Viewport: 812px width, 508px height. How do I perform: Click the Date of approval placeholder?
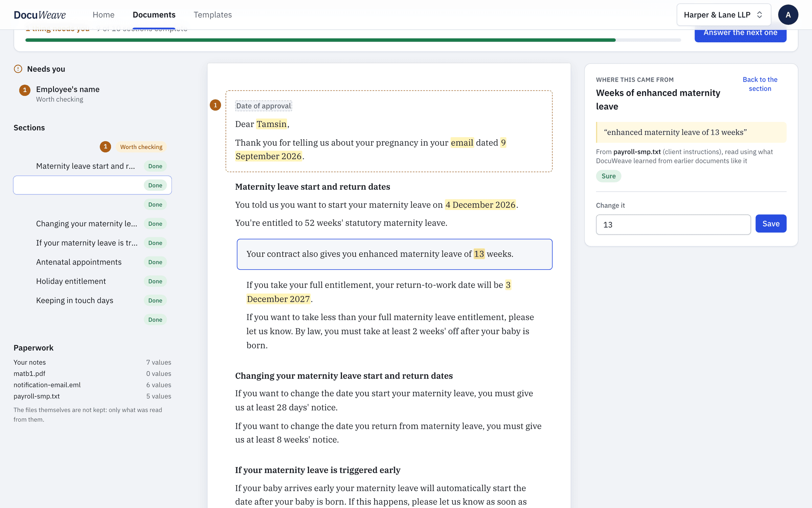(x=264, y=106)
